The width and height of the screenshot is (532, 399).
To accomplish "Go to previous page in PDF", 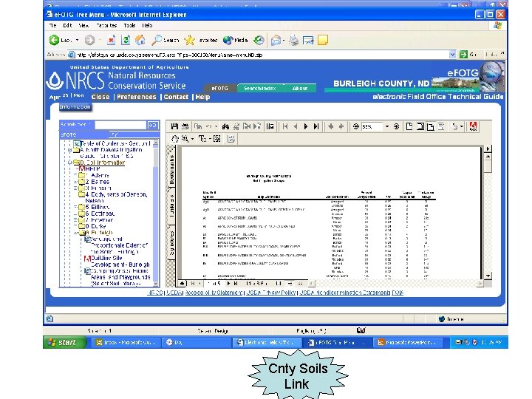I will pos(295,126).
